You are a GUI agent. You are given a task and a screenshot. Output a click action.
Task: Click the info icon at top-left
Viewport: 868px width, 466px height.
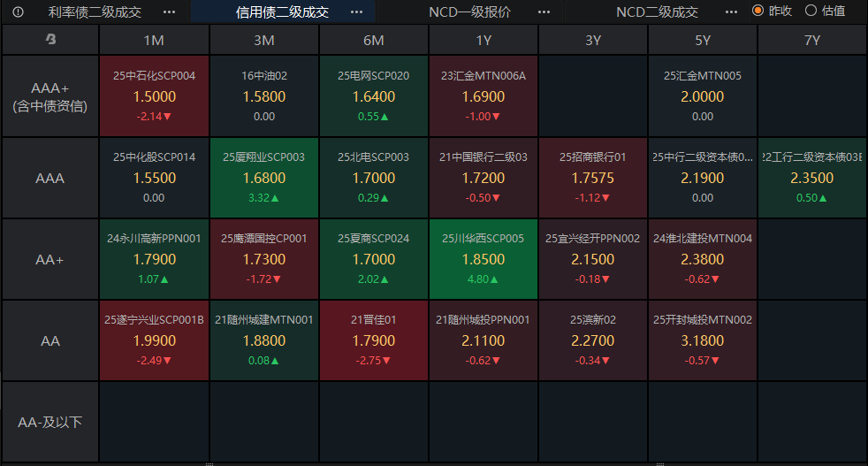[x=19, y=11]
